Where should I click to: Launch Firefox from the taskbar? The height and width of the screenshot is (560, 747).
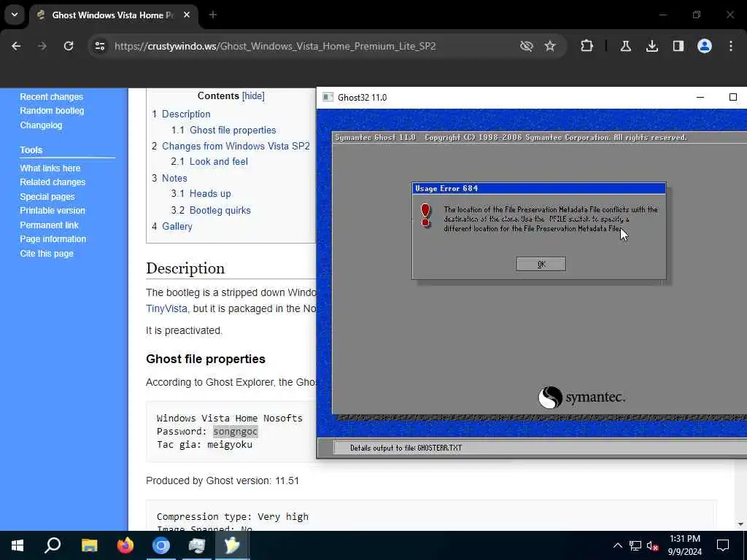coord(125,545)
